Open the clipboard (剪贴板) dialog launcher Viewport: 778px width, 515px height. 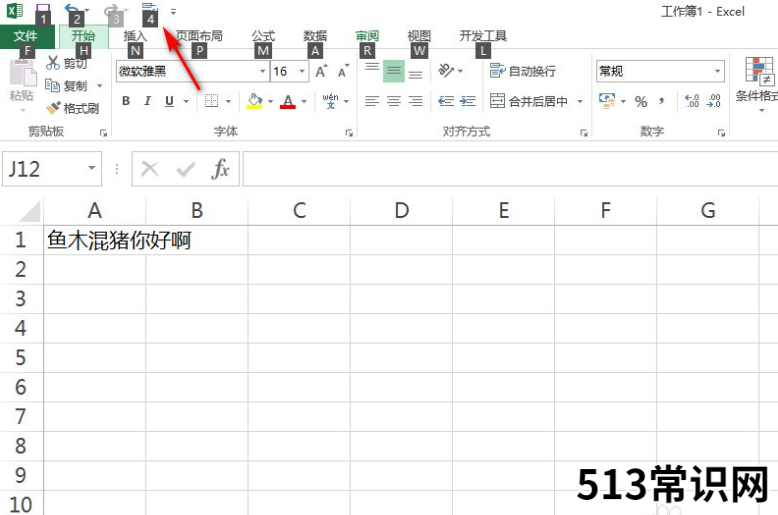point(103,132)
